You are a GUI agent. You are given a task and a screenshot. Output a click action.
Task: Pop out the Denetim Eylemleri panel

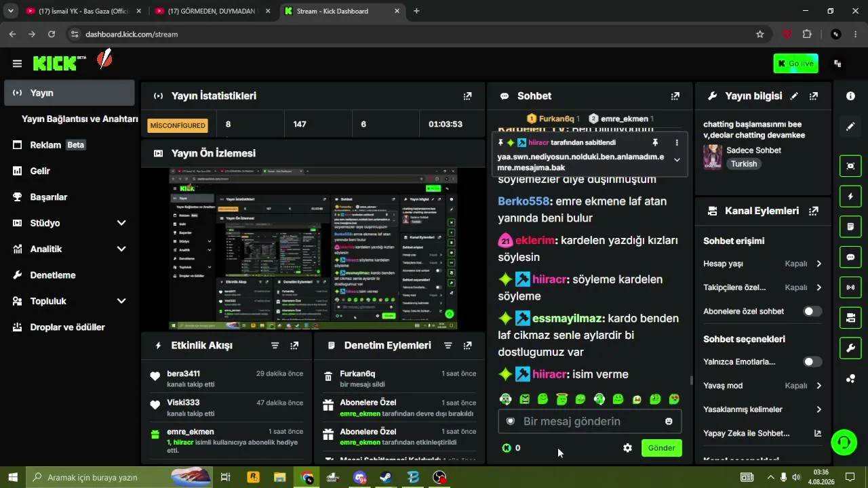click(x=467, y=346)
